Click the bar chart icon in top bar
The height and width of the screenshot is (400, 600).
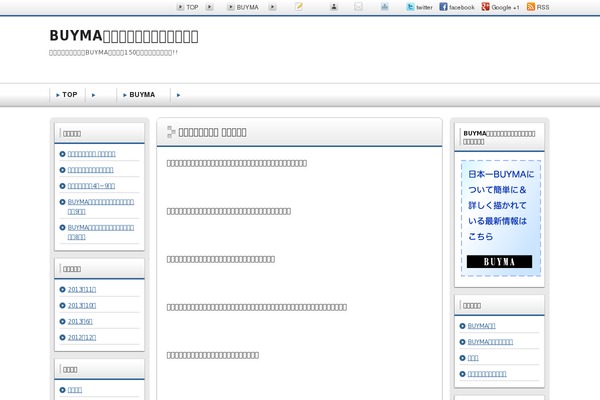click(x=385, y=7)
